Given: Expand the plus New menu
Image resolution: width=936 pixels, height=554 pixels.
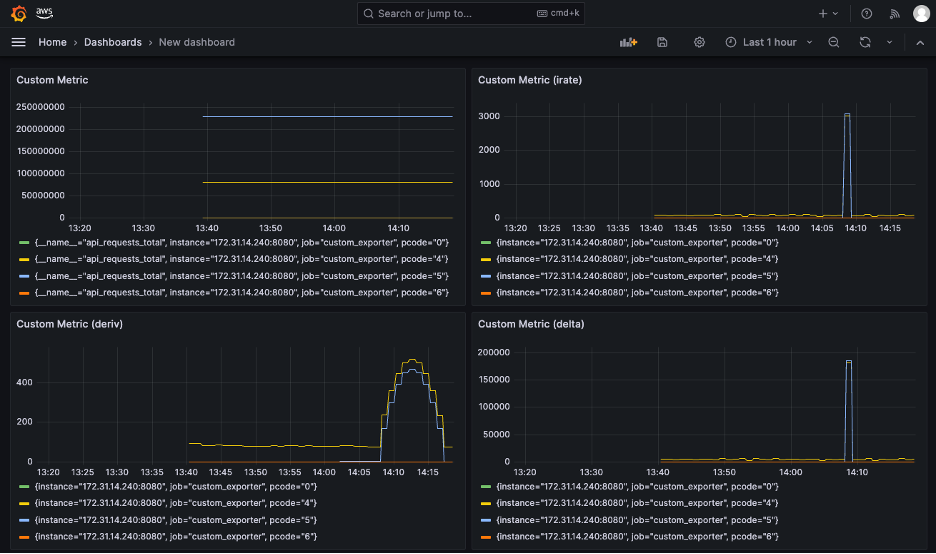Looking at the screenshot, I should pyautogui.click(x=828, y=14).
